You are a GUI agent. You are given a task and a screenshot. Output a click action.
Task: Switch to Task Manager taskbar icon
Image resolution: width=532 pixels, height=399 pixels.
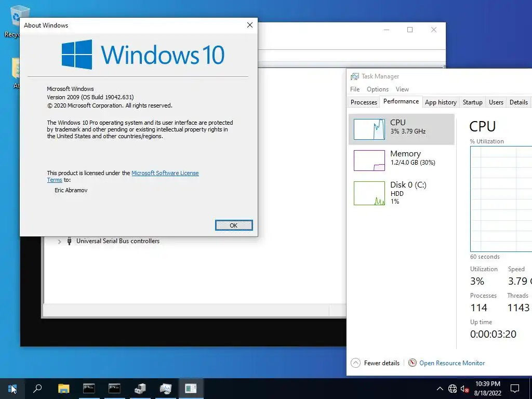(166, 388)
